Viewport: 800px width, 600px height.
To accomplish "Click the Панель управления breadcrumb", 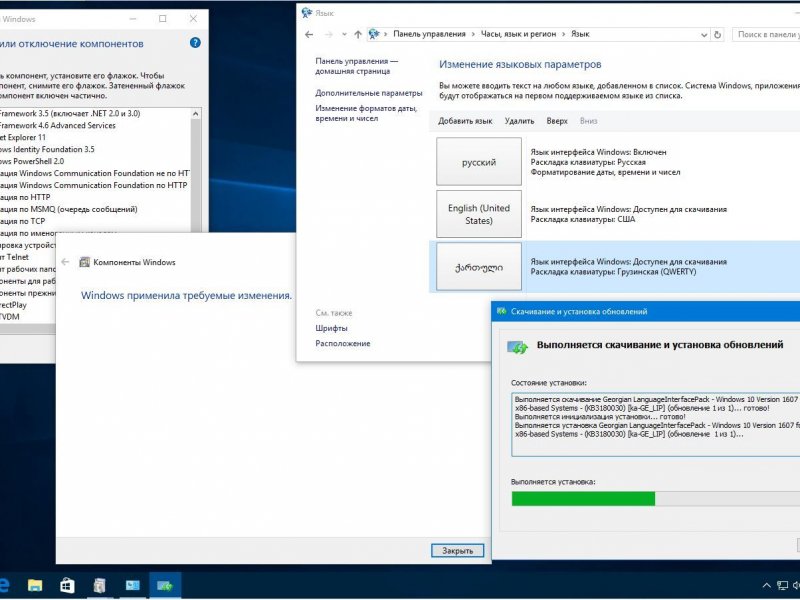I will coord(429,34).
